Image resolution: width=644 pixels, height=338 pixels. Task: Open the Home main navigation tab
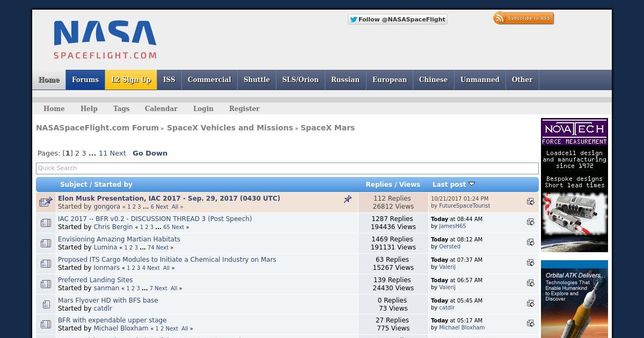pyautogui.click(x=49, y=80)
